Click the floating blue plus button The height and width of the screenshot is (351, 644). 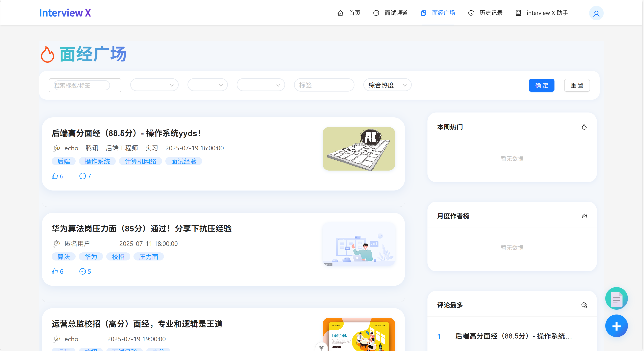pyautogui.click(x=616, y=326)
